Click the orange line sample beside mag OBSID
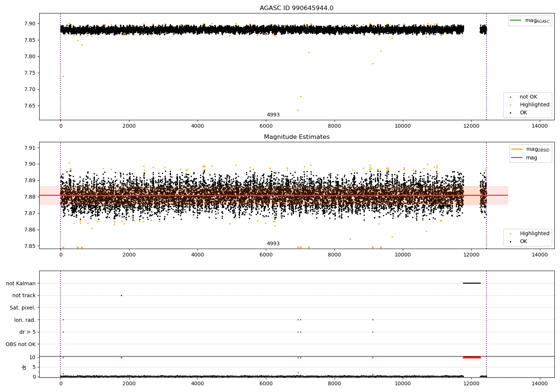The width and height of the screenshot is (560, 392). [517, 149]
